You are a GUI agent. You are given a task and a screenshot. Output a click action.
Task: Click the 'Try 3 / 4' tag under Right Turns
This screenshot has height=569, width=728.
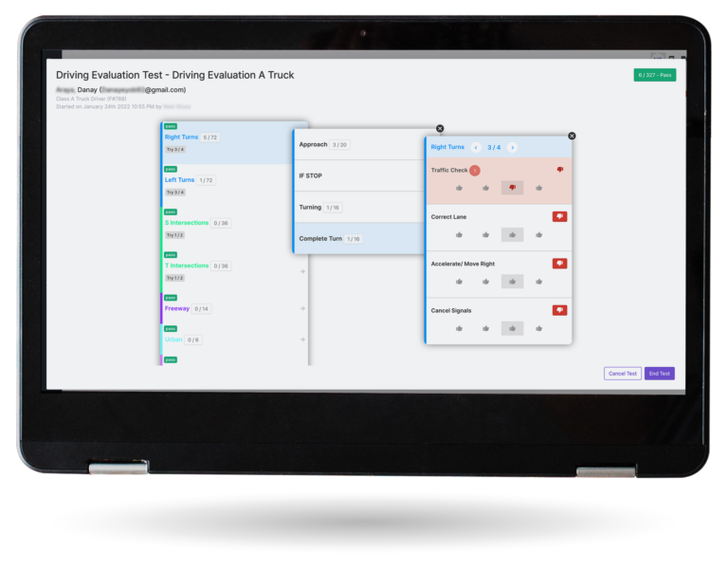pyautogui.click(x=175, y=150)
